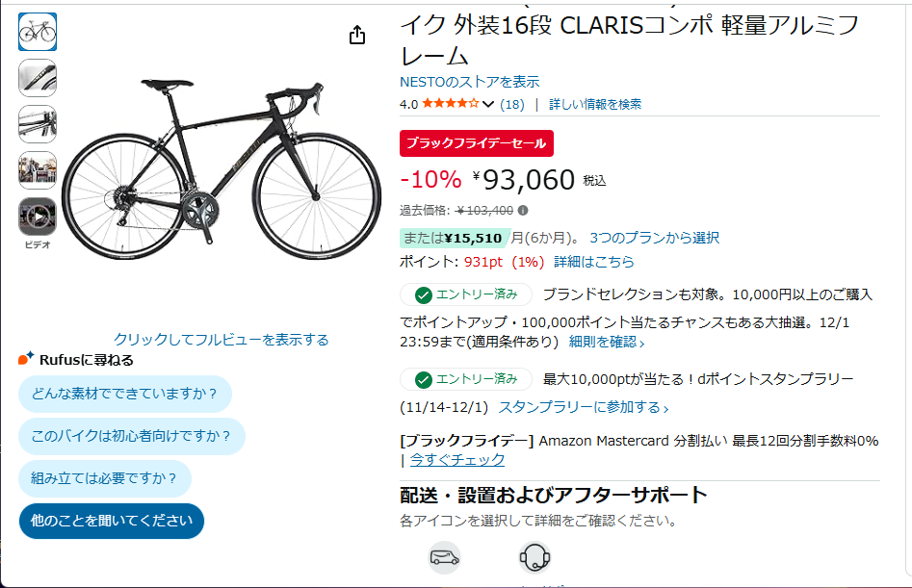The width and height of the screenshot is (912, 588).
Task: Show the frame detail thumbnail
Action: click(x=38, y=124)
